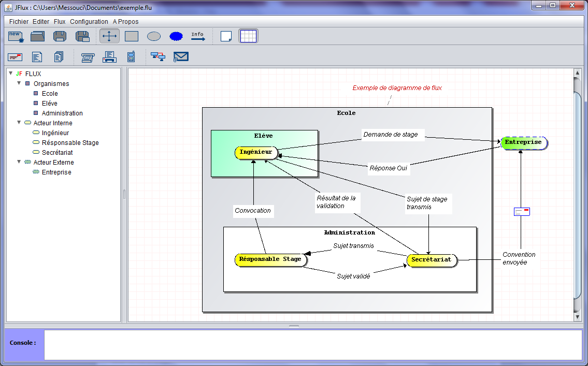Click the FLUX root tree label
This screenshot has height=366, width=588.
pyautogui.click(x=33, y=74)
